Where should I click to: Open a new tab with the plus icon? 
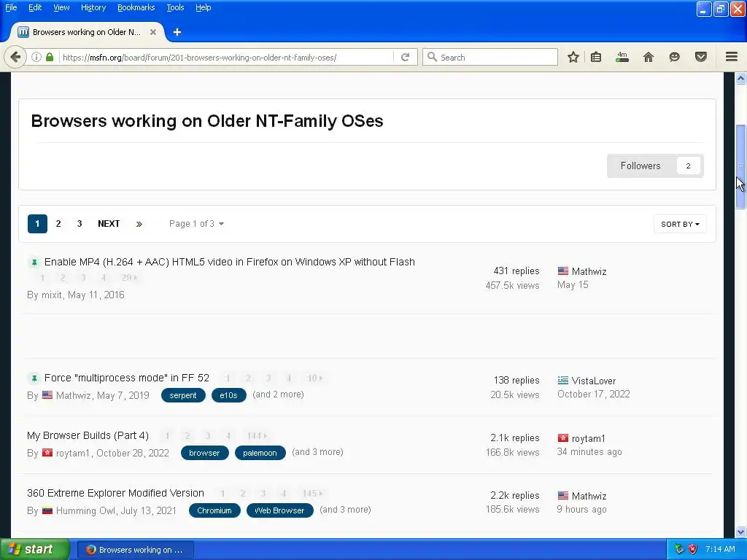pyautogui.click(x=177, y=32)
